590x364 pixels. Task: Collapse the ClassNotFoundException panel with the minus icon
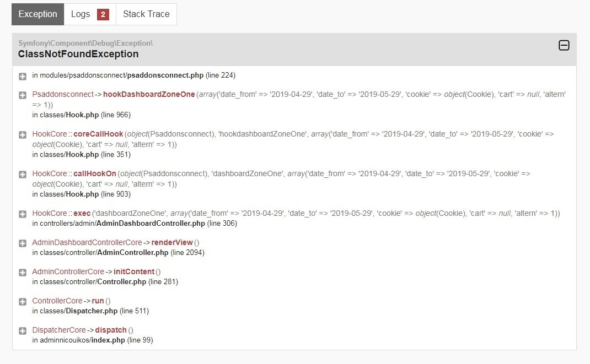[564, 46]
